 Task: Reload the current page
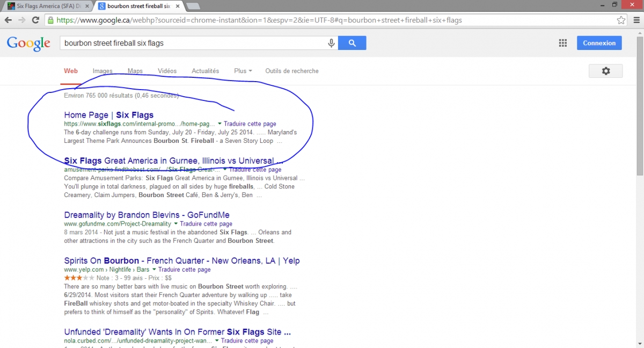tap(36, 20)
